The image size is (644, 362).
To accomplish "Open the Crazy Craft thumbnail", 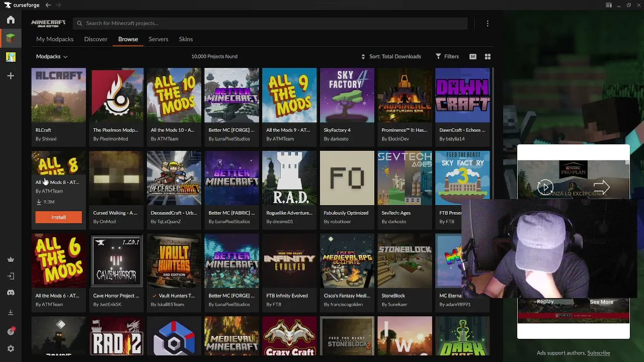I will click(289, 336).
